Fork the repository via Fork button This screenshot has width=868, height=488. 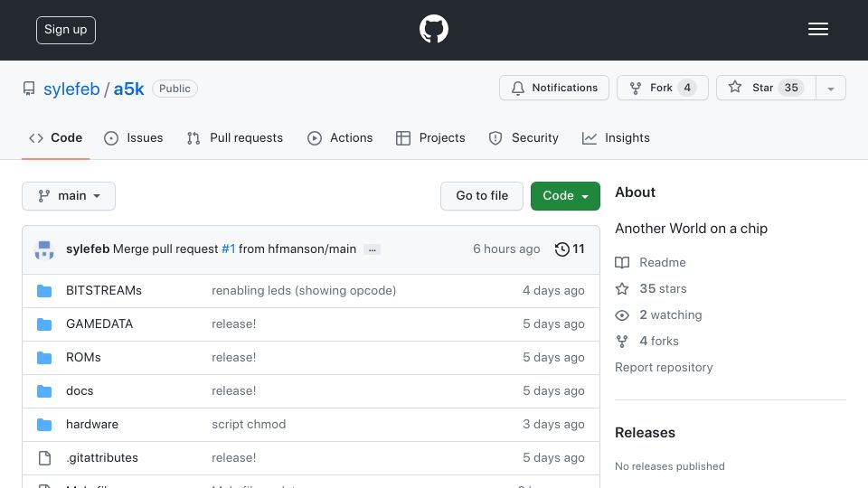tap(663, 88)
